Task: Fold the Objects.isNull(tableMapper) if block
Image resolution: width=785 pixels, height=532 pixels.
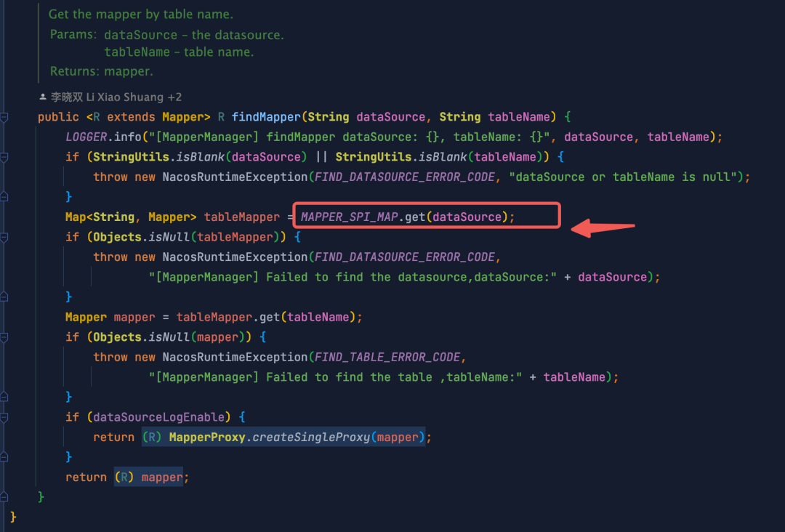Action: 4,237
